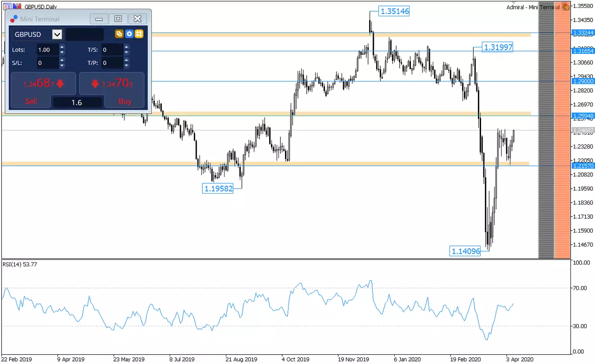Open the GBPUSD symbol dropdown

pyautogui.click(x=57, y=34)
